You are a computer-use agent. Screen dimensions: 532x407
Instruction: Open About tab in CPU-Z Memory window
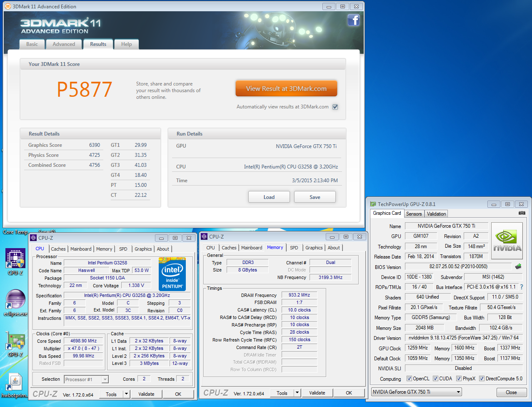coord(334,248)
